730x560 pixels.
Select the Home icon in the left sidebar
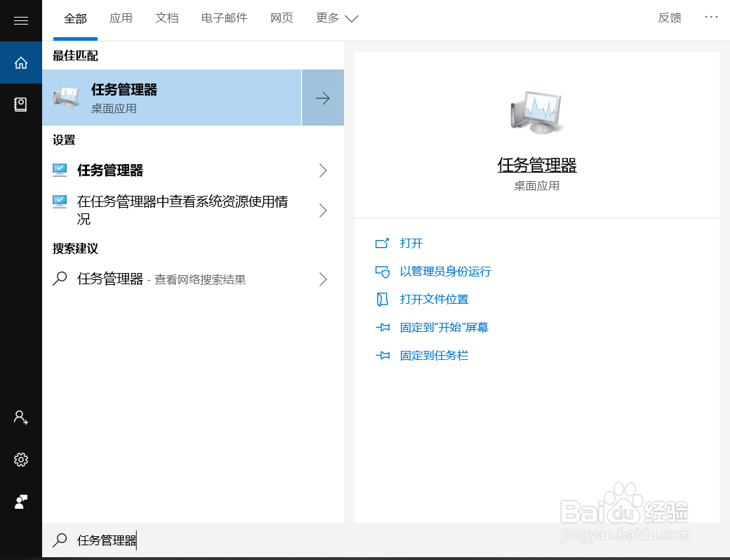pyautogui.click(x=20, y=62)
